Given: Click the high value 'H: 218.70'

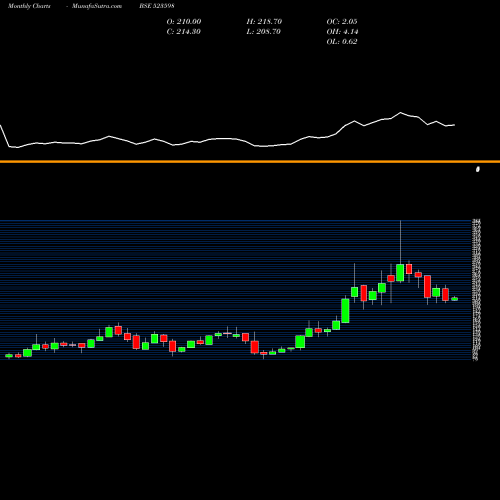Looking at the screenshot, I should click(264, 21).
